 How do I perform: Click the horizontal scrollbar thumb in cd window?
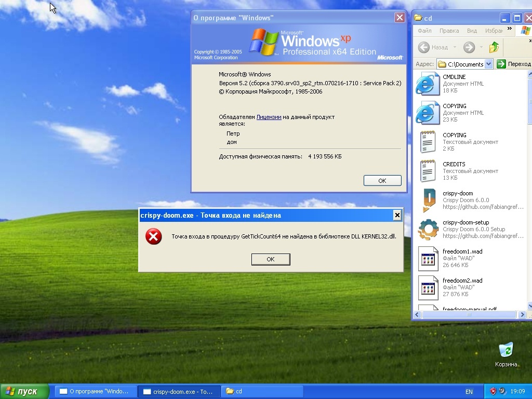tap(469, 314)
